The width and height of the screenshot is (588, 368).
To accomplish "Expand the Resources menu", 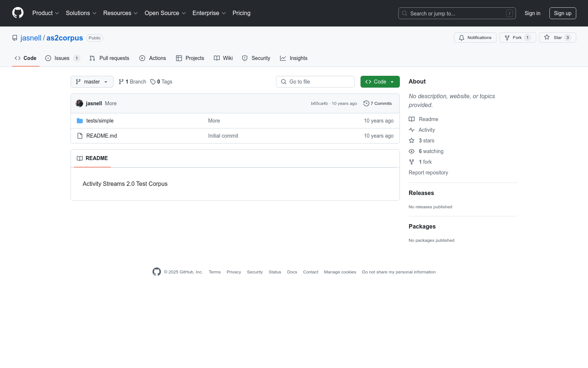I will coord(121,13).
